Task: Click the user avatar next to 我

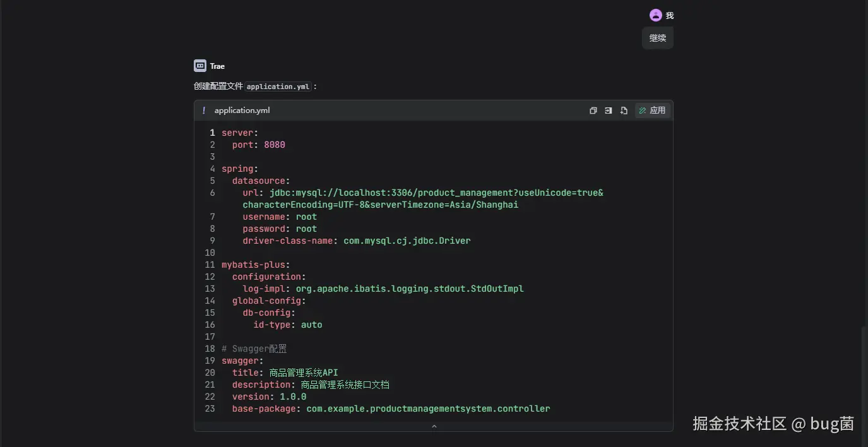Action: point(656,15)
